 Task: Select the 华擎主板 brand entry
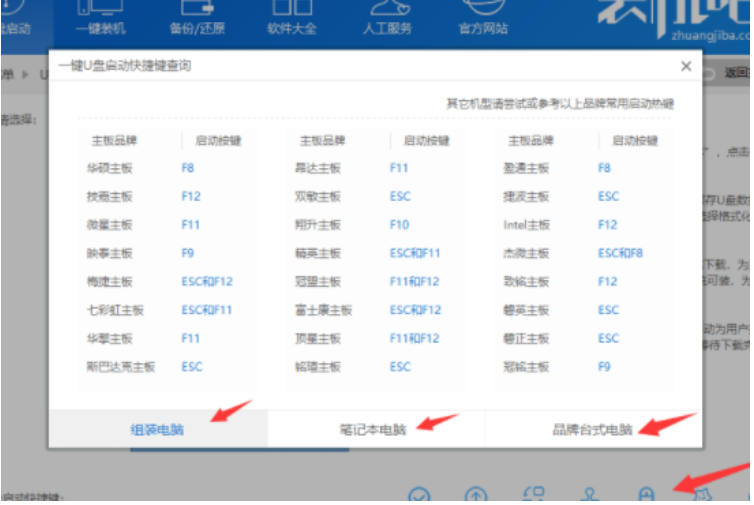pyautogui.click(x=110, y=338)
